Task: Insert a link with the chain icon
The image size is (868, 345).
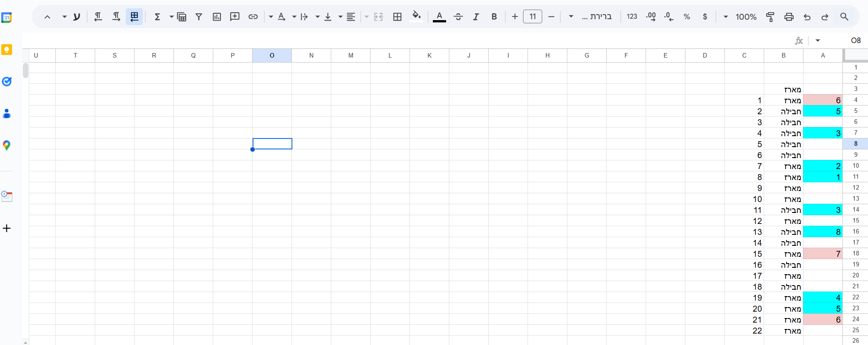Action: coord(253,17)
